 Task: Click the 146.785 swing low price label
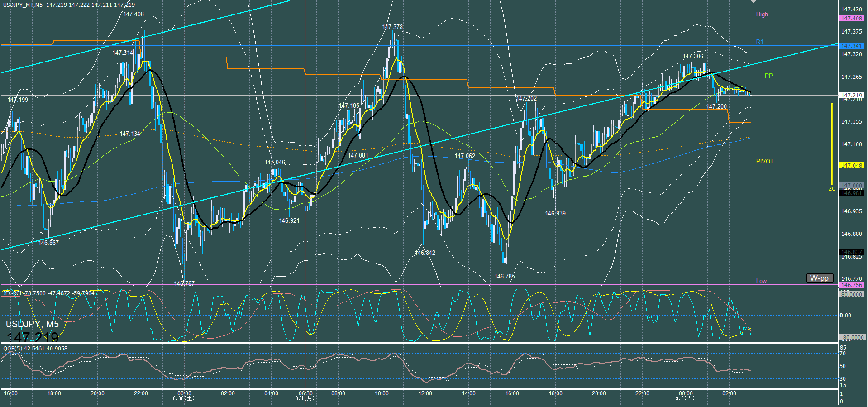[504, 276]
